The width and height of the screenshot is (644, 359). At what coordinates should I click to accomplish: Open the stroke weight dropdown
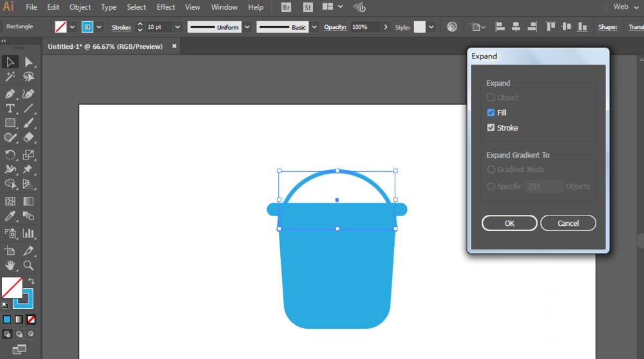pyautogui.click(x=177, y=28)
